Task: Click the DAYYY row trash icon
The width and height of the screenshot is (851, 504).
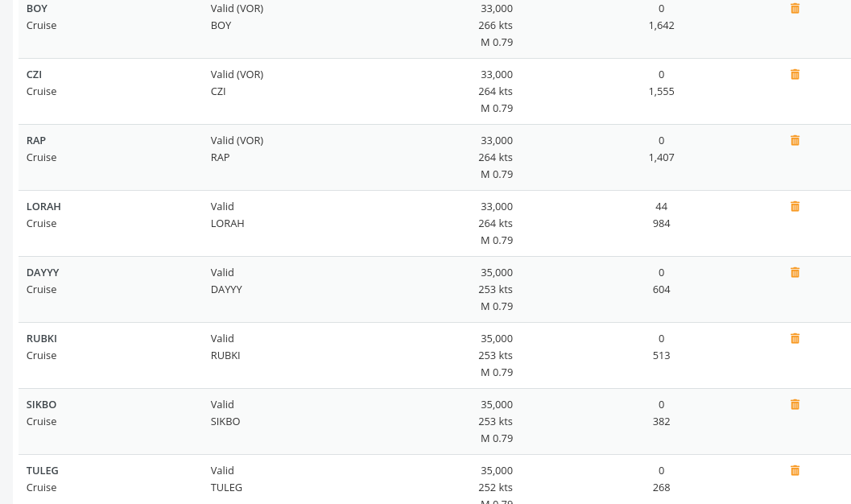Action: 795,272
